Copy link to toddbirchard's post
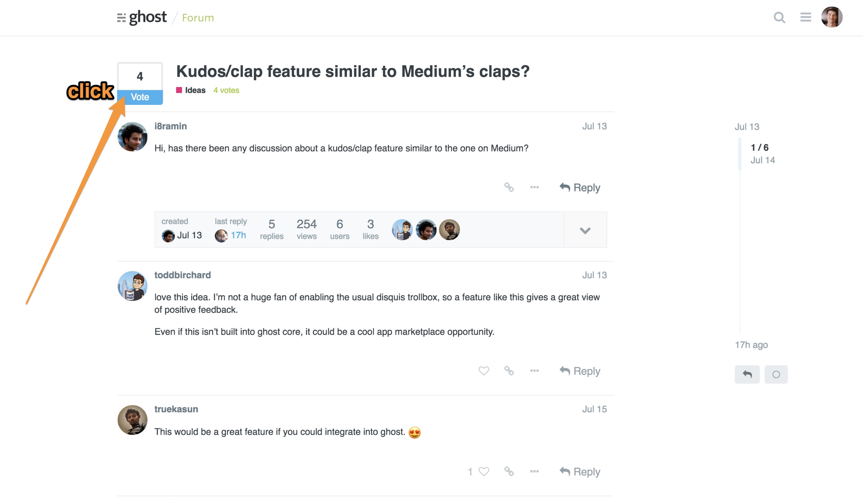This screenshot has height=504, width=863. 509,370
